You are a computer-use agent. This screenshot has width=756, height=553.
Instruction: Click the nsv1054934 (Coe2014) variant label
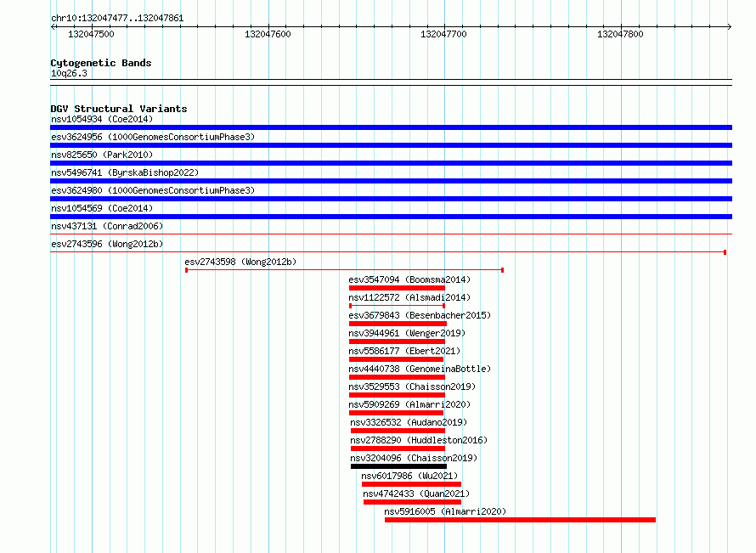(102, 119)
